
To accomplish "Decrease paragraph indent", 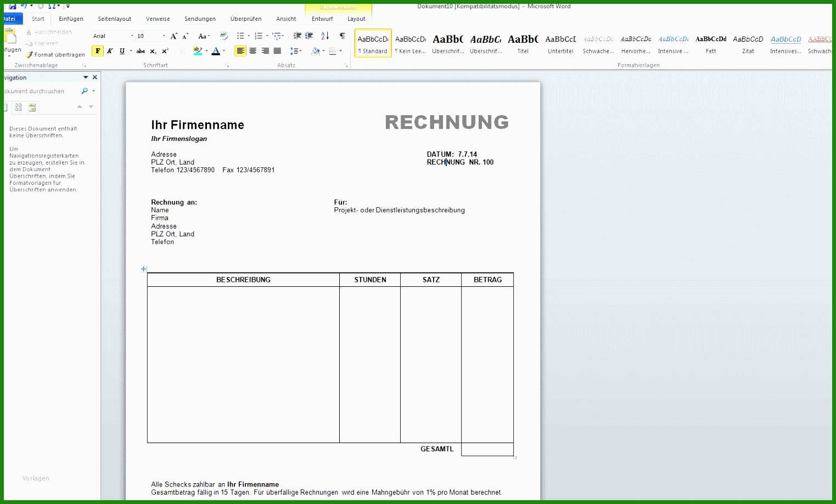I will 297,36.
